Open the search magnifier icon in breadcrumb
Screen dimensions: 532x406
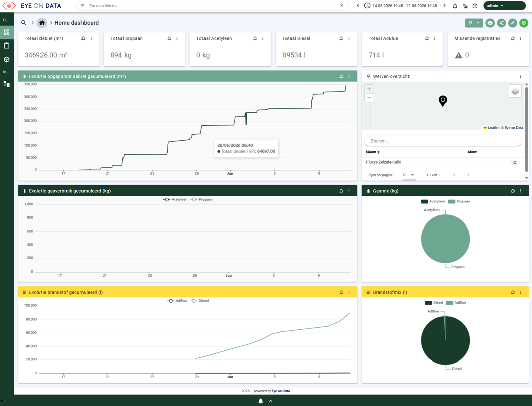click(24, 23)
